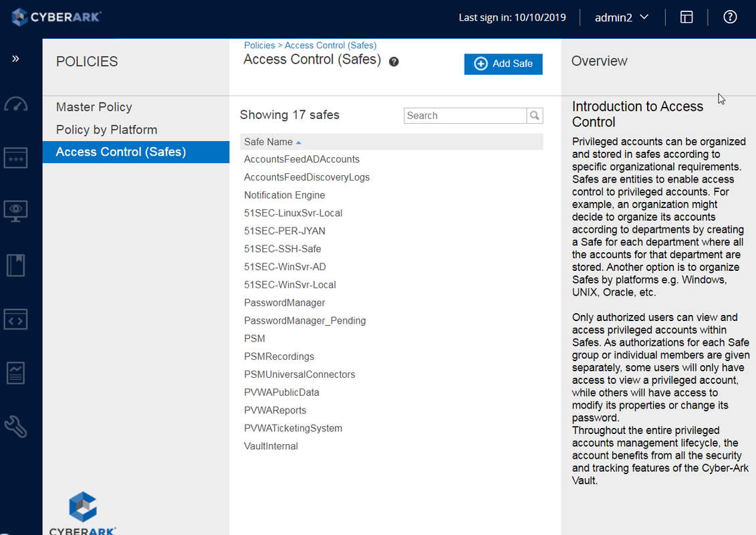Select the 51SEC-LinuxSvr-Local safe
This screenshot has width=756, height=535.
point(293,213)
